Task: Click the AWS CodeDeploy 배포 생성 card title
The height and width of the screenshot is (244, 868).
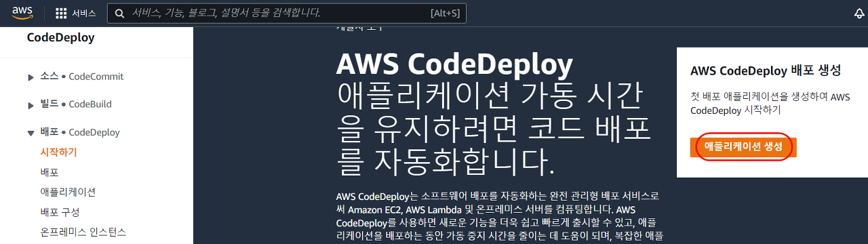Action: pyautogui.click(x=766, y=70)
